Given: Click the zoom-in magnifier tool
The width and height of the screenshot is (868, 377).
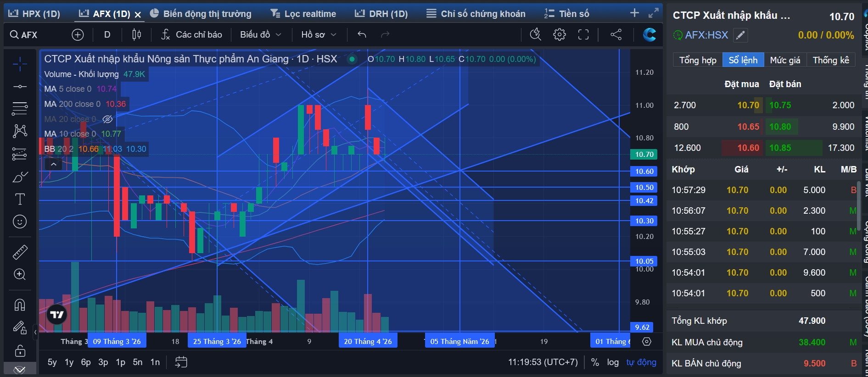Looking at the screenshot, I should [20, 274].
